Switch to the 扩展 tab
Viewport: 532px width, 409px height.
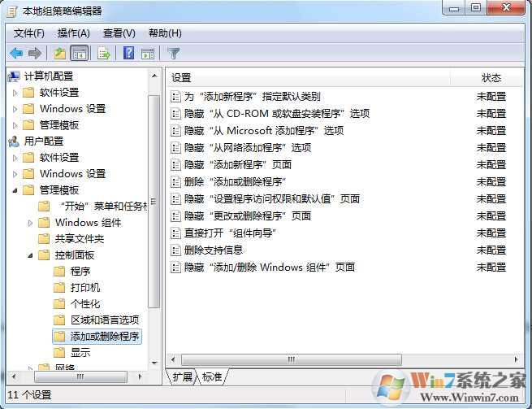[x=182, y=377]
